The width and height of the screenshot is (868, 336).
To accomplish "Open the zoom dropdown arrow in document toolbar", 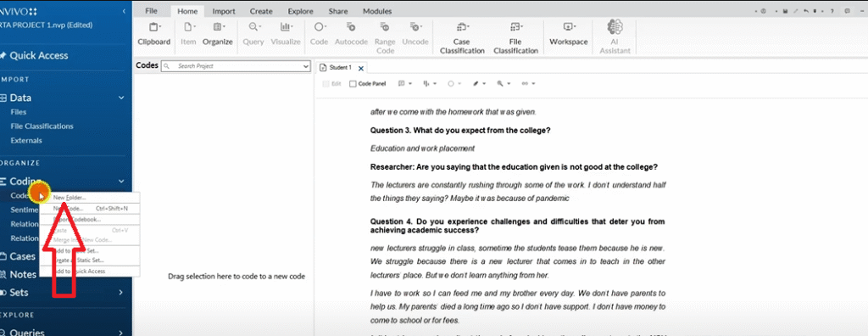I will (509, 84).
